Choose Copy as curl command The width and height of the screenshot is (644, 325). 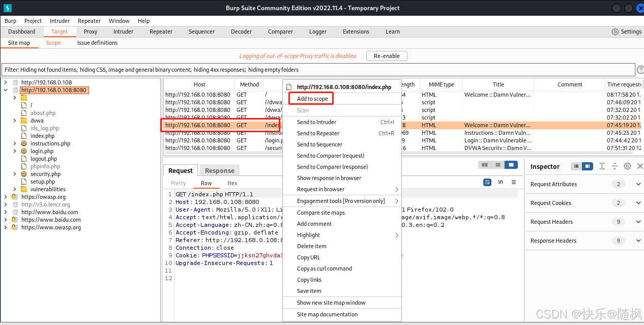click(342, 269)
